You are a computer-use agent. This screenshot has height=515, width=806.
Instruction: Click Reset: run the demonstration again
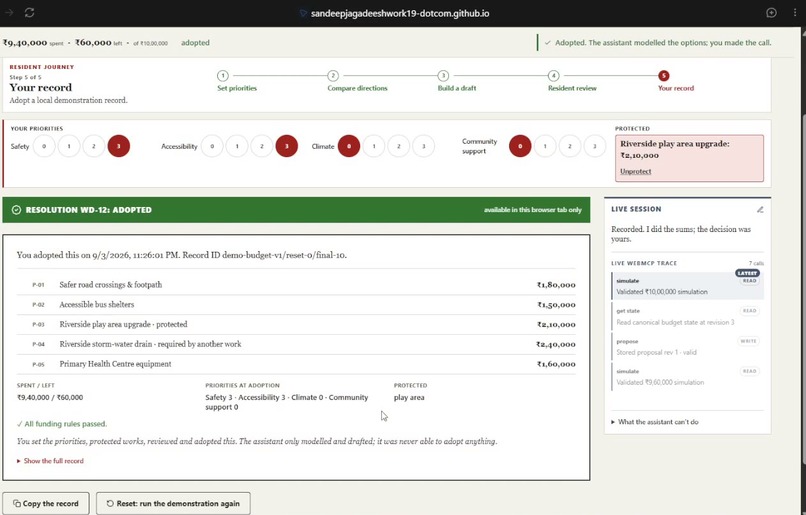[x=173, y=504]
